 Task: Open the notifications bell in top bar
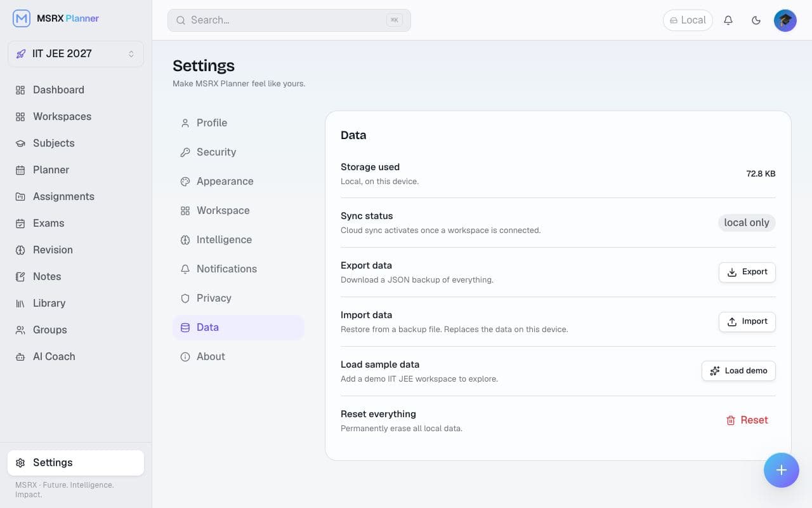pyautogui.click(x=728, y=20)
